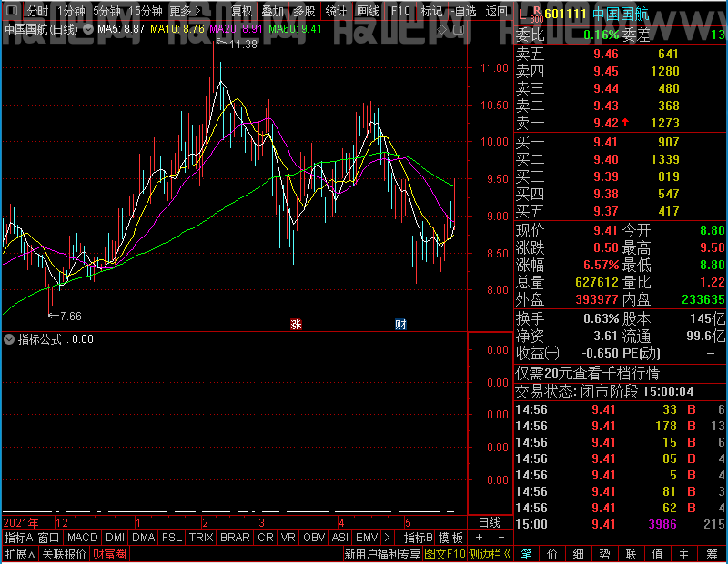The width and height of the screenshot is (728, 564).
Task: Select the 主 tab in bottom right
Action: pos(684,554)
